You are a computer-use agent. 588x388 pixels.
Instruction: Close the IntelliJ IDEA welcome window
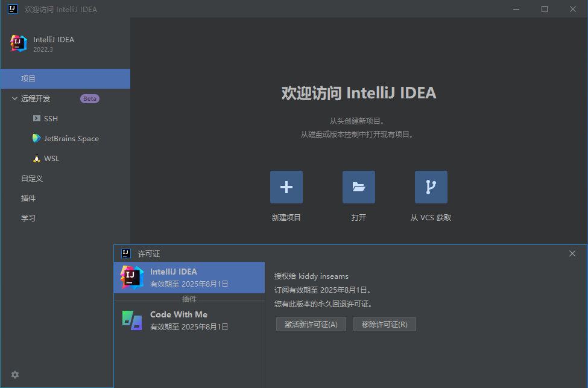click(x=573, y=9)
